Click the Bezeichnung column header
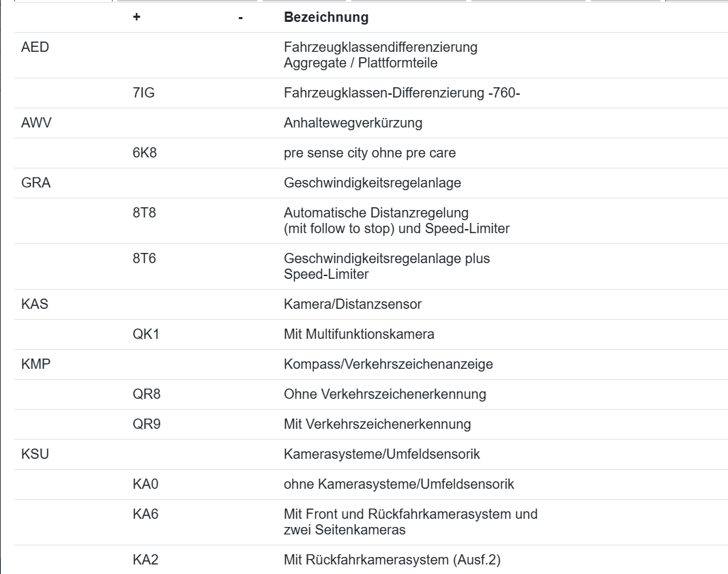Viewport: 728px width, 574px height. pos(325,18)
